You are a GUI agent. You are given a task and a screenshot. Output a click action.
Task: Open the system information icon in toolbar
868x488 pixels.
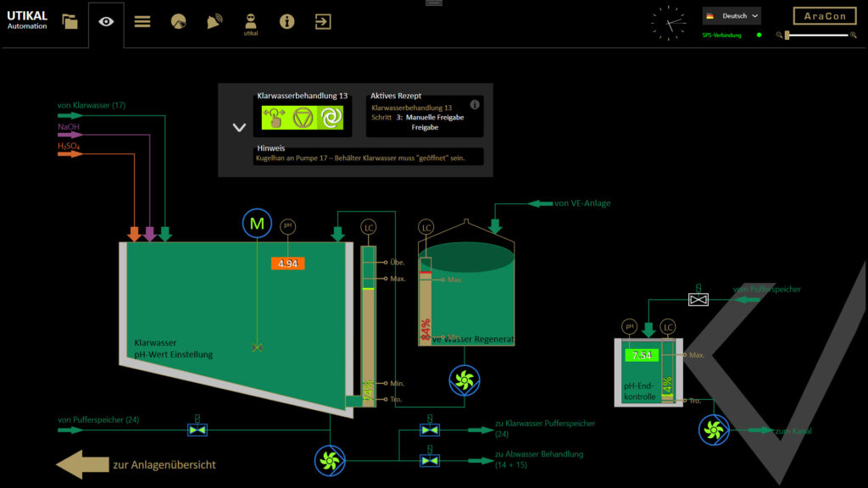click(285, 23)
